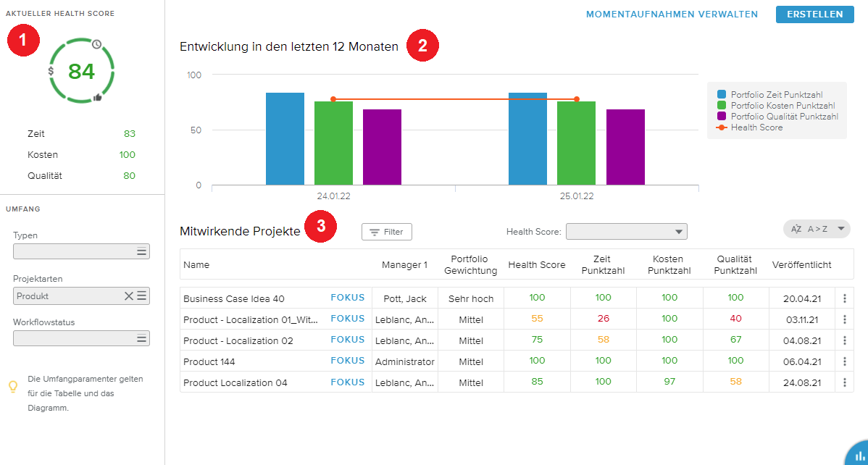The image size is (868, 465).
Task: Click the clock icon on health score ring
Action: tap(96, 45)
